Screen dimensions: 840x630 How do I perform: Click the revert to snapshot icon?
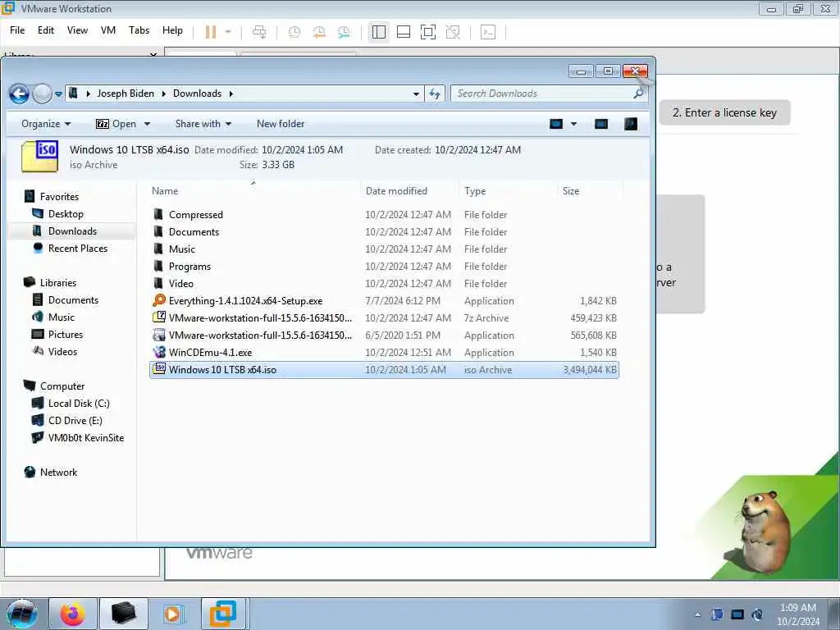319,32
